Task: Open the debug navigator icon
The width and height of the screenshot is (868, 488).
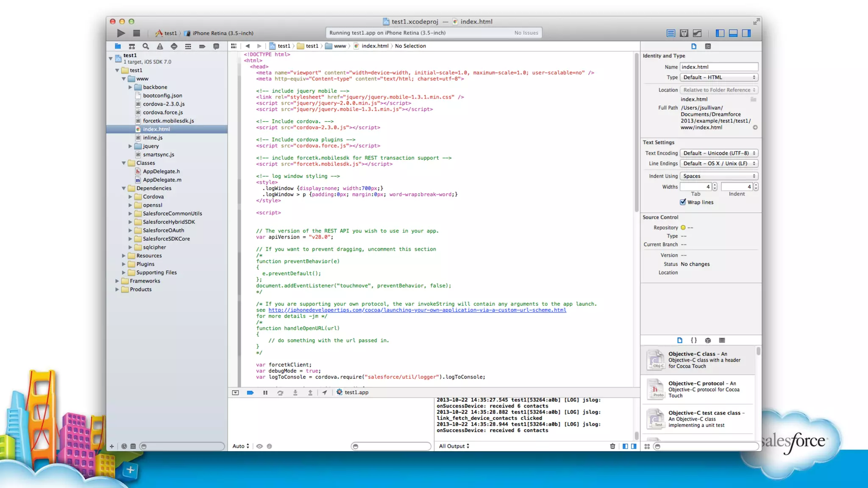Action: pos(188,46)
